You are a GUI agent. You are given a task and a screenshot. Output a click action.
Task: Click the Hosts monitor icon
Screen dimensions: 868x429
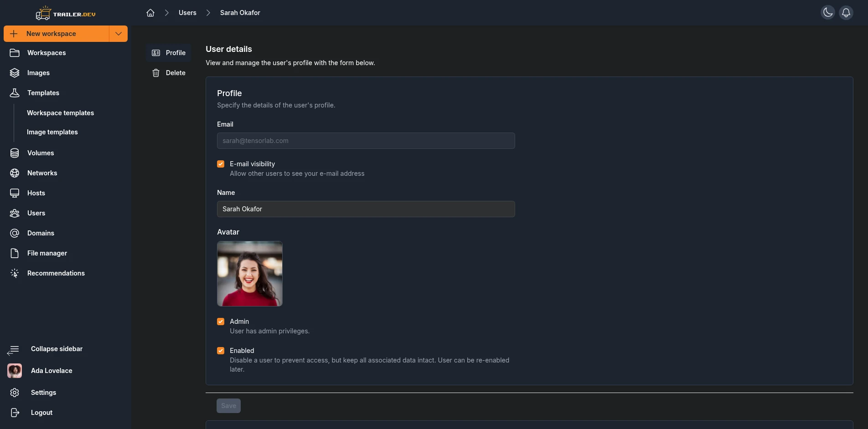pyautogui.click(x=15, y=193)
